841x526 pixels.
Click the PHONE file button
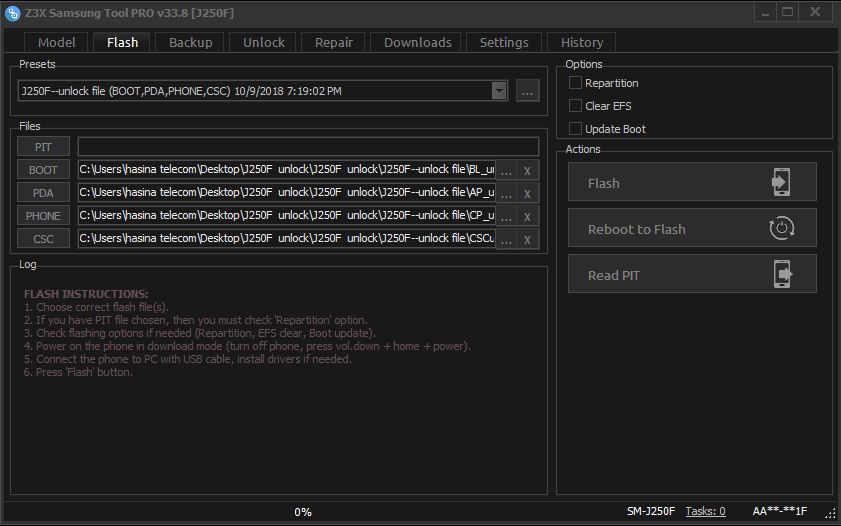[43, 216]
